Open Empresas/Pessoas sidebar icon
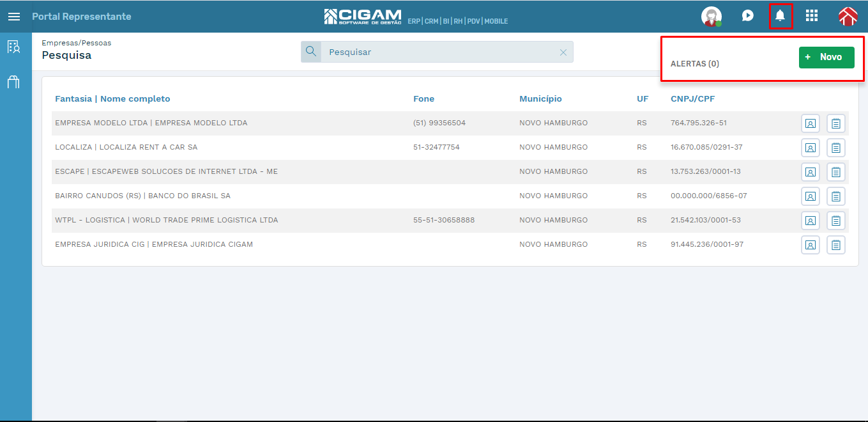The width and height of the screenshot is (868, 422). point(13,47)
